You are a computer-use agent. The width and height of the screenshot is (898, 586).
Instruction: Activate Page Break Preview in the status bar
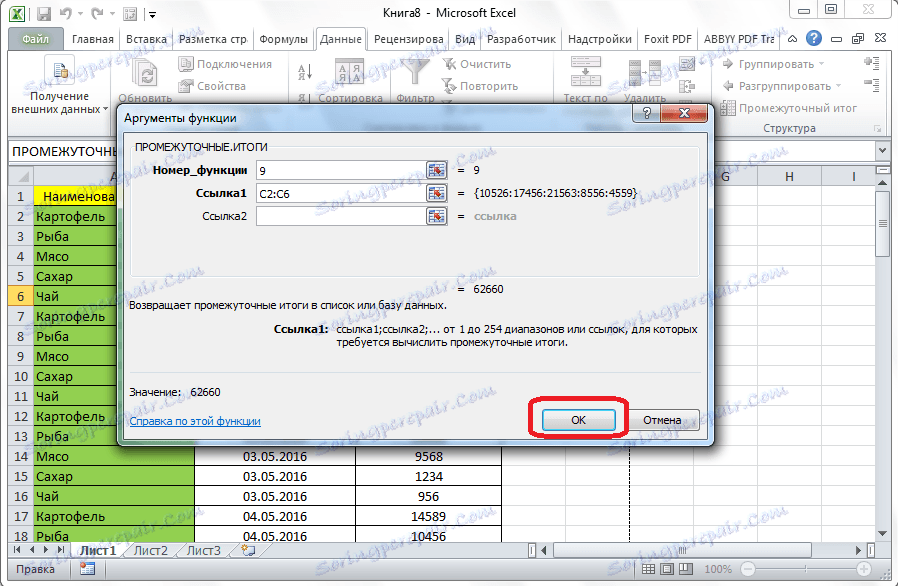click(x=686, y=569)
